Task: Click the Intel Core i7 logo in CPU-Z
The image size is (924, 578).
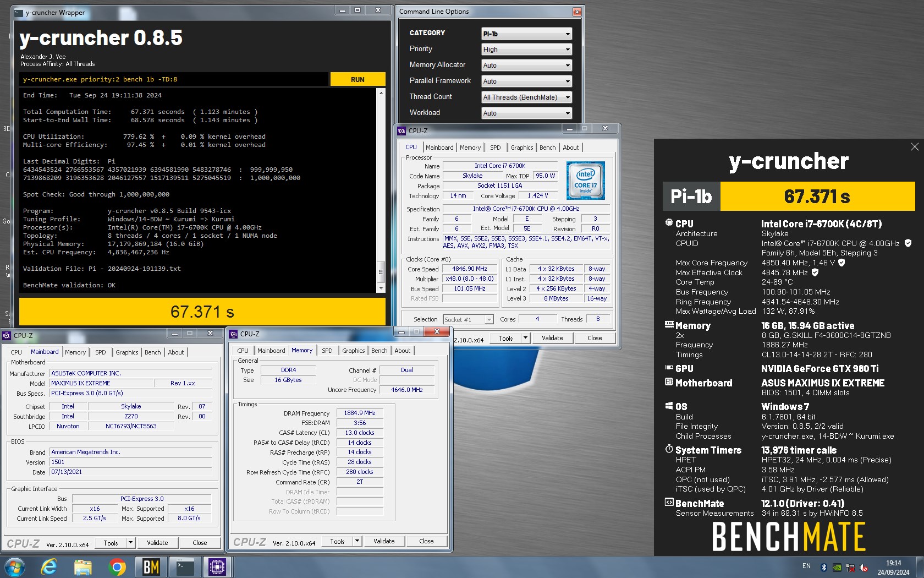Action: tap(586, 181)
